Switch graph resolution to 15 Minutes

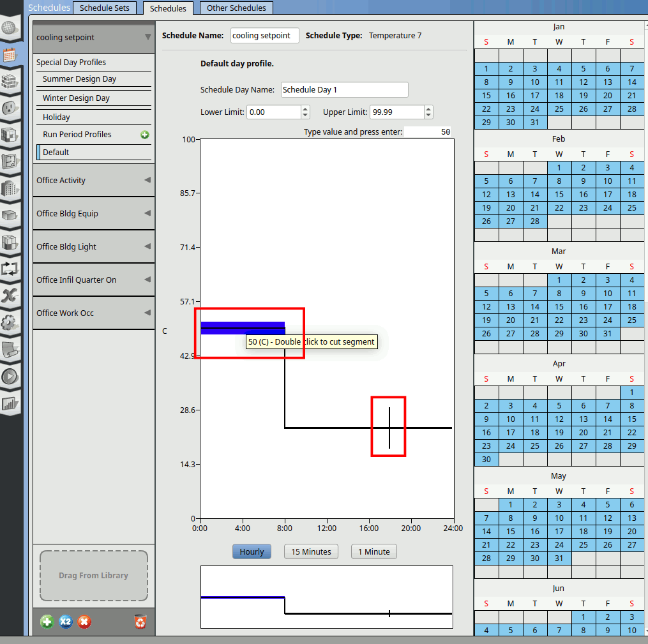(x=311, y=551)
